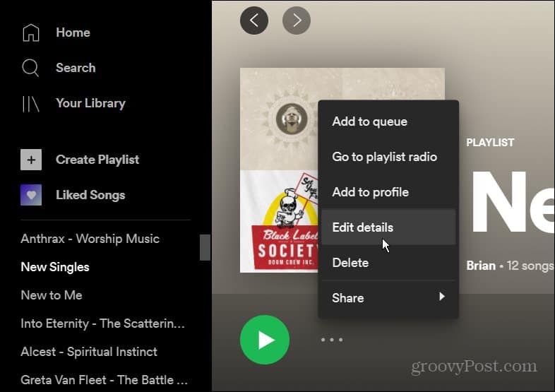Open the Search label
The width and height of the screenshot is (555, 392).
coord(76,68)
